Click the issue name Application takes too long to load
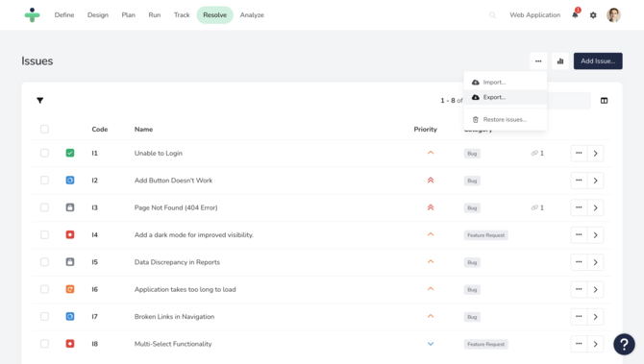The height and width of the screenshot is (364, 644). pyautogui.click(x=185, y=289)
